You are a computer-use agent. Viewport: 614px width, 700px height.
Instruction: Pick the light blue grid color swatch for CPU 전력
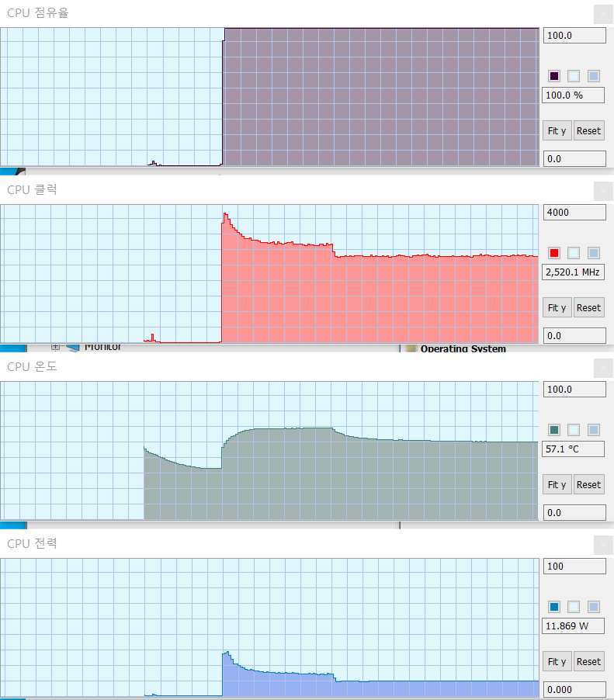coord(594,606)
